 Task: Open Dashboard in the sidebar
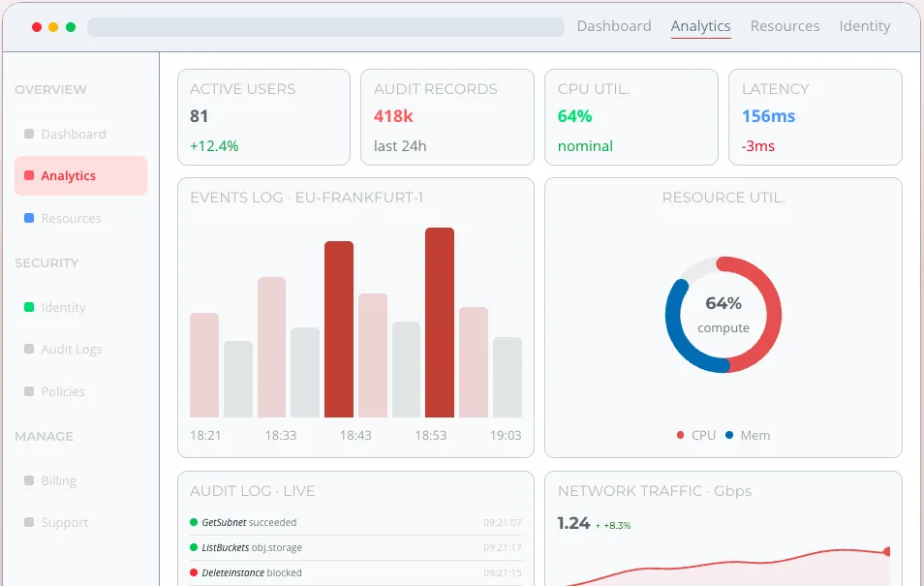[x=80, y=135]
